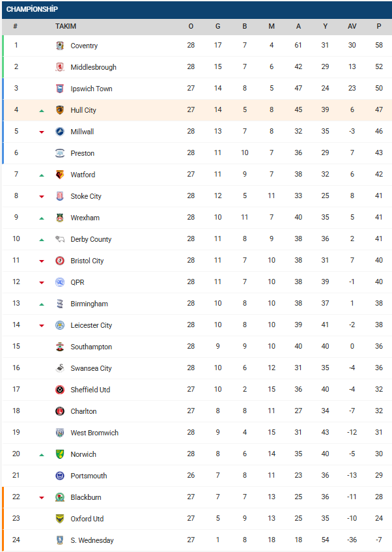Click the red down arrow beside Stoke City
The height and width of the screenshot is (552, 392).
(42, 196)
